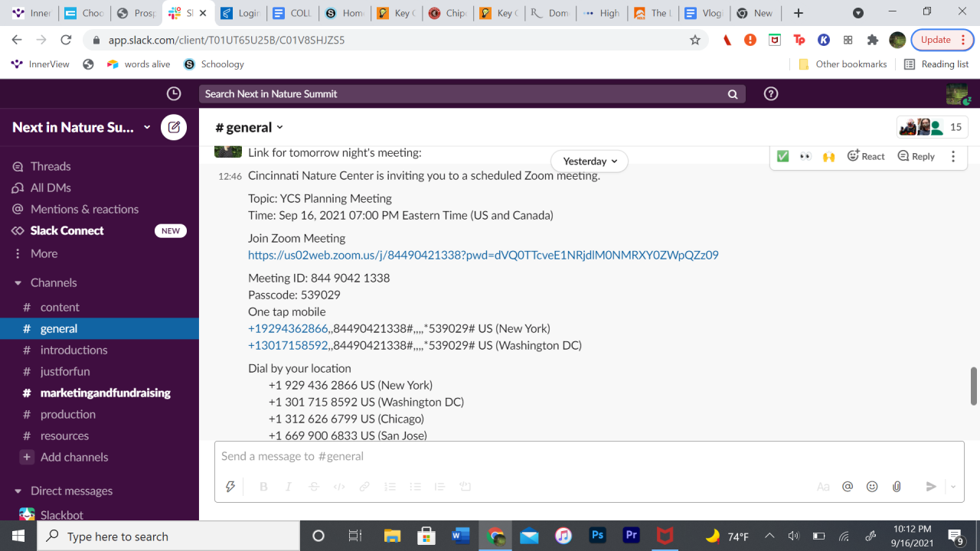
Task: Open Slack help icon
Action: [x=771, y=93]
